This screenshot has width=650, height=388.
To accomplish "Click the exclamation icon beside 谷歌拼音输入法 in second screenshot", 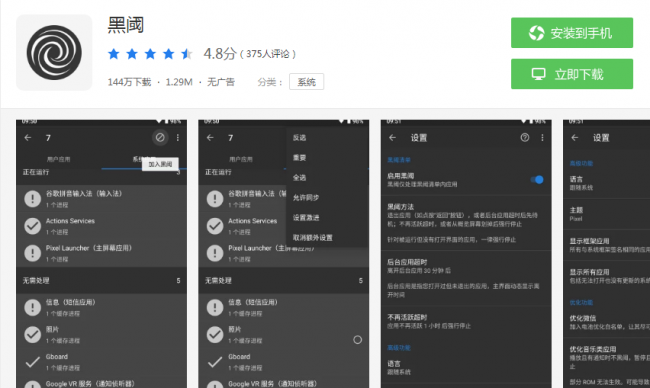I will coord(215,198).
